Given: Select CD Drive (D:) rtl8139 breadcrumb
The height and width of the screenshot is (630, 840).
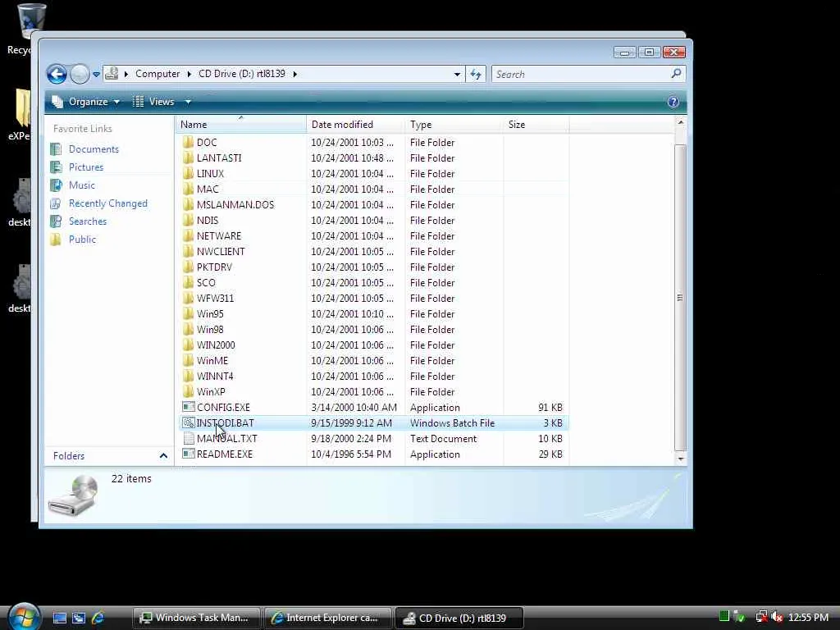Looking at the screenshot, I should 242,74.
